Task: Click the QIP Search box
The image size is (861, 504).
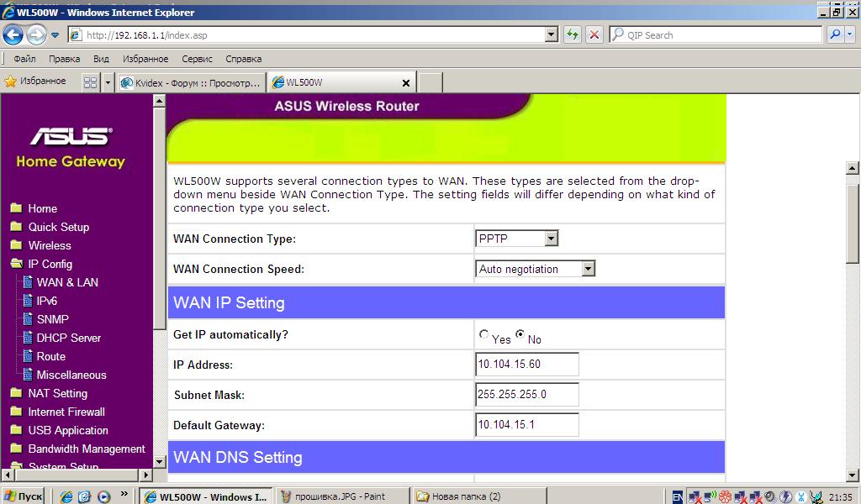Action: tap(715, 35)
